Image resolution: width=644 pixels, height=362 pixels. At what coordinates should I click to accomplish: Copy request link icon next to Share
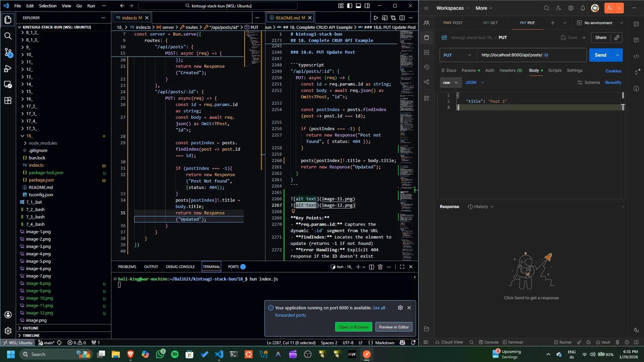pos(617,38)
